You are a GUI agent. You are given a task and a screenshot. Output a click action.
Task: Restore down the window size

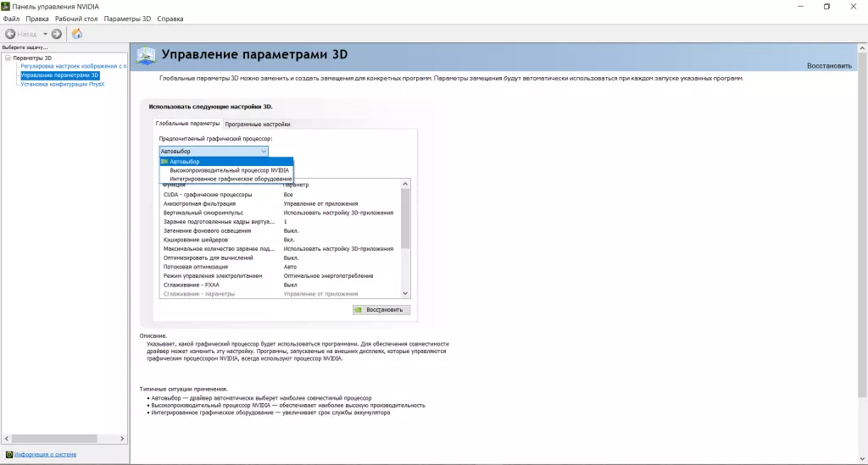(x=826, y=7)
